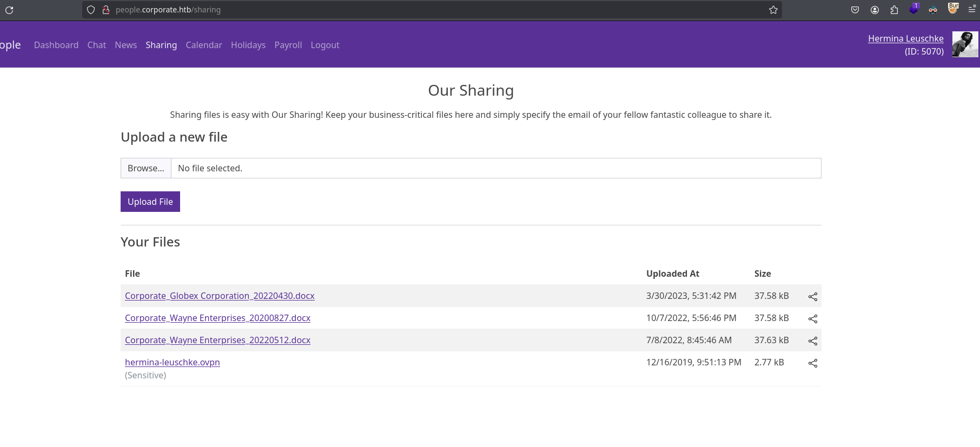Click the user profile avatar picture
Screen dimensions: 980x447
(965, 44)
